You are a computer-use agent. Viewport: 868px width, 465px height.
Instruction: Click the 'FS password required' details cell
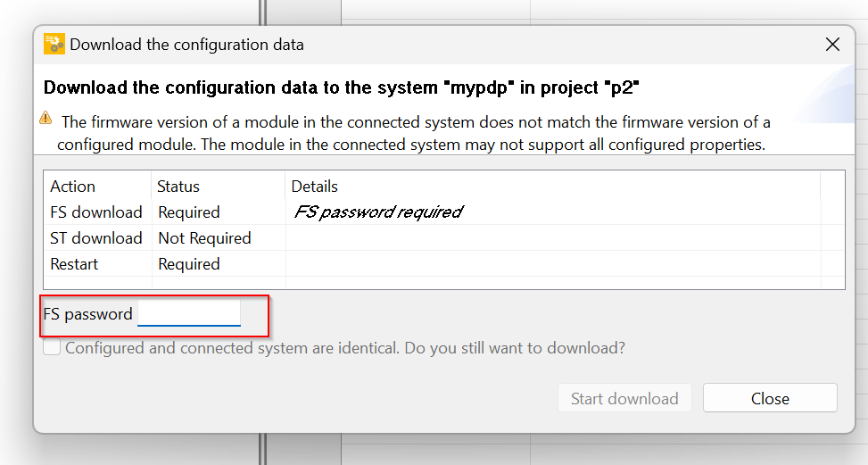[x=378, y=212]
